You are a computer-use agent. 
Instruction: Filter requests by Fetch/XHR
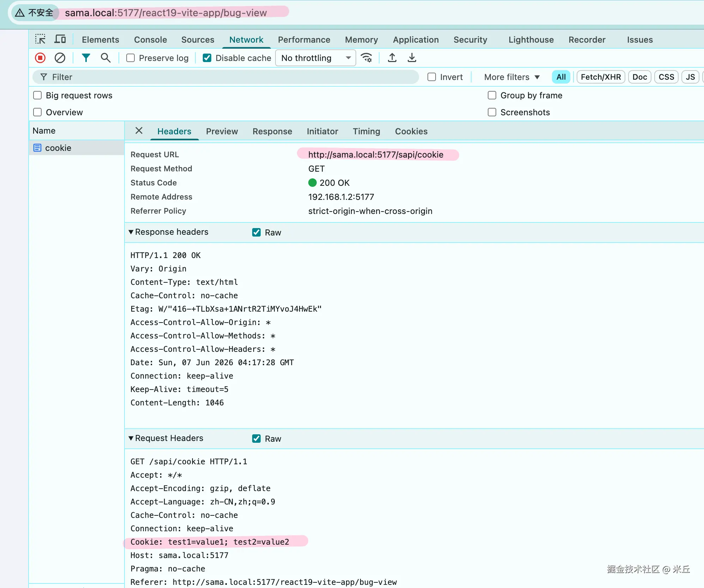tap(601, 77)
